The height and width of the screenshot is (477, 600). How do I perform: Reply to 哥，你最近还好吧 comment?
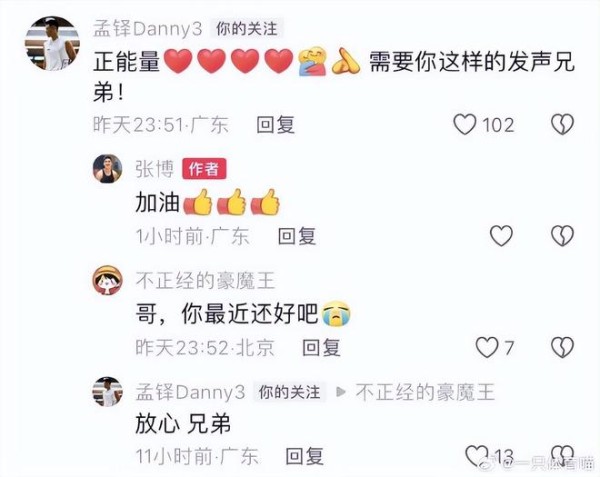click(x=321, y=348)
